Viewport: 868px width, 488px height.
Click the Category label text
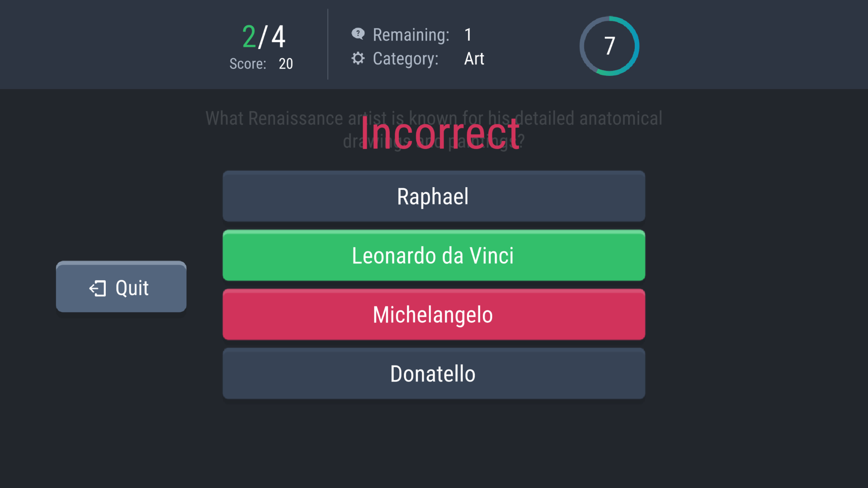(x=406, y=59)
